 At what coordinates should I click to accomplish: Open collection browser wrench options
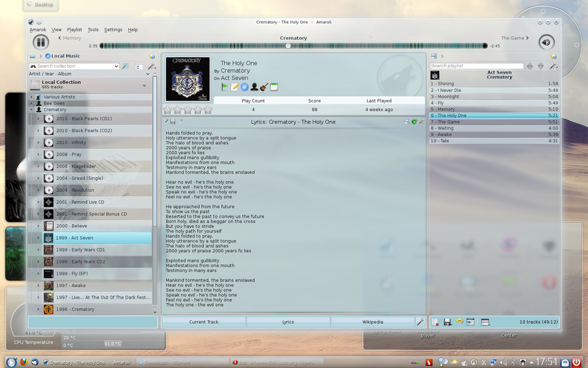(x=152, y=66)
